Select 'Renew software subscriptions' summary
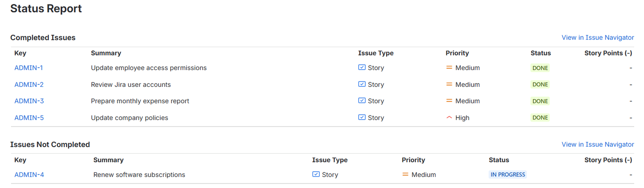The image size is (644, 188). pyautogui.click(x=139, y=175)
